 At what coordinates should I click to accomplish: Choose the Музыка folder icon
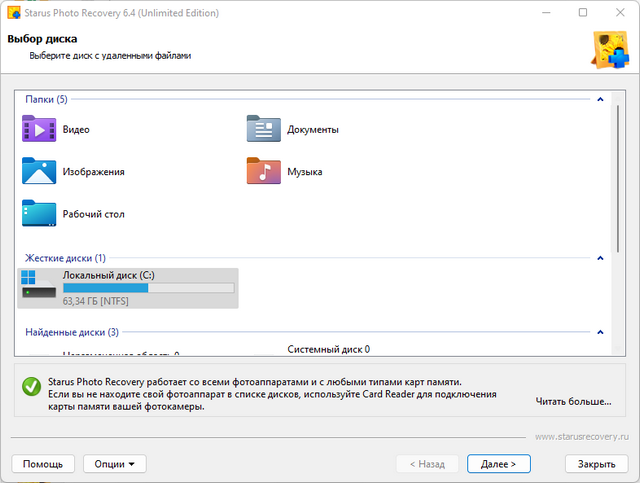[x=264, y=171]
